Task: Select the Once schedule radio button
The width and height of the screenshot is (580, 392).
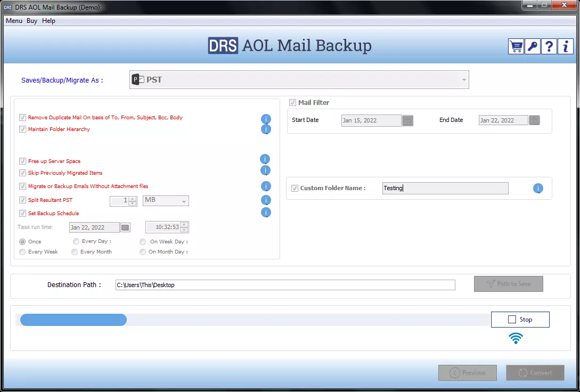Action: 22,241
